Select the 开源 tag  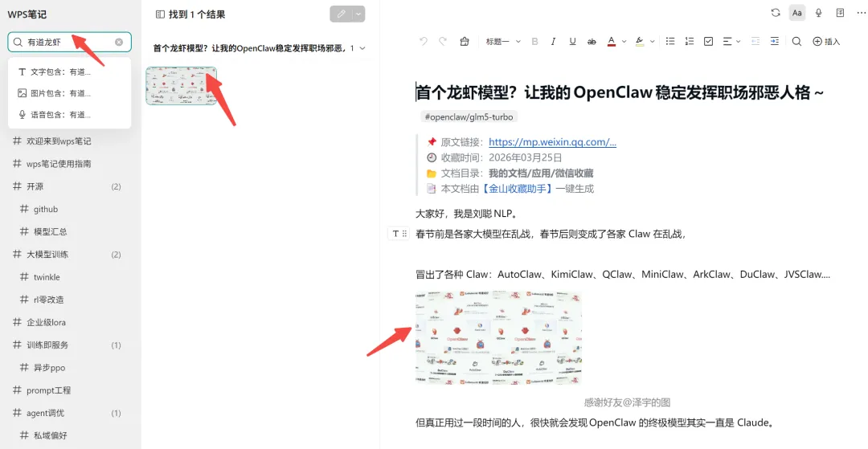pos(35,186)
